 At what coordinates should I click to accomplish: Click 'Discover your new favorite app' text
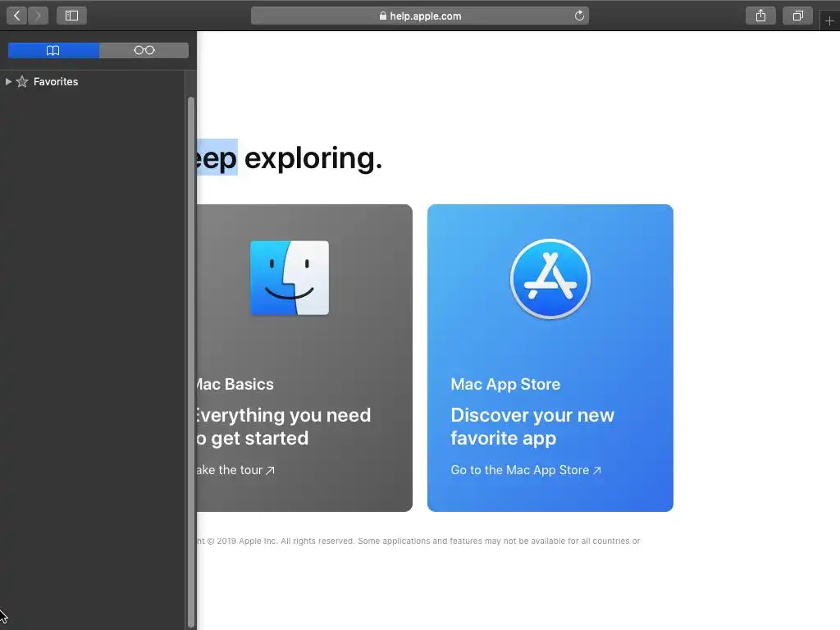[x=532, y=427]
